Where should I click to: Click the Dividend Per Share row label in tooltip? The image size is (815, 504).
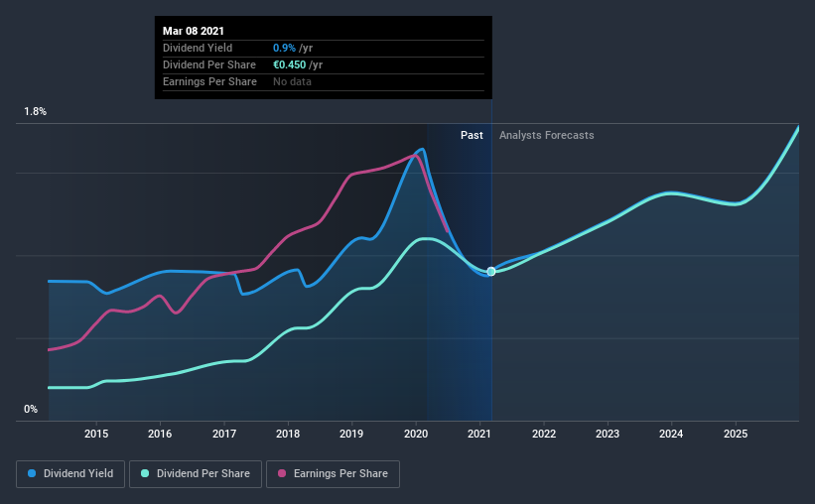[209, 64]
